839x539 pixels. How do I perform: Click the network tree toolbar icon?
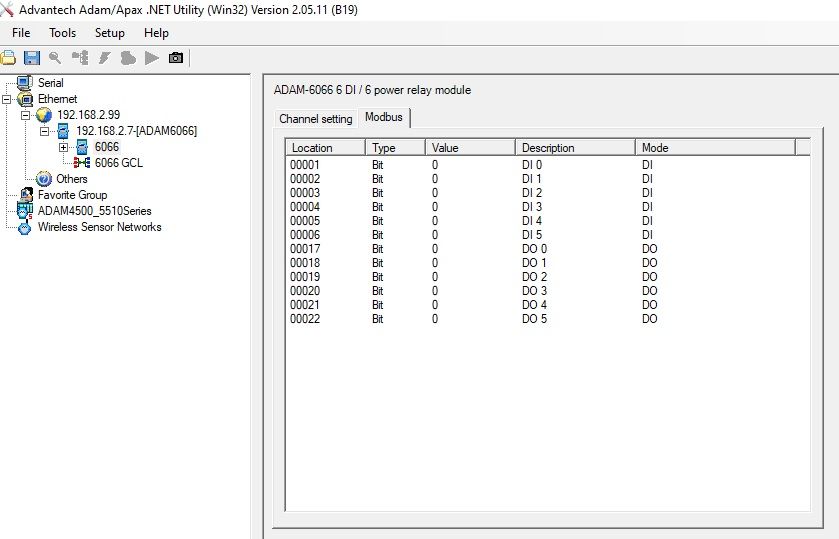click(80, 58)
